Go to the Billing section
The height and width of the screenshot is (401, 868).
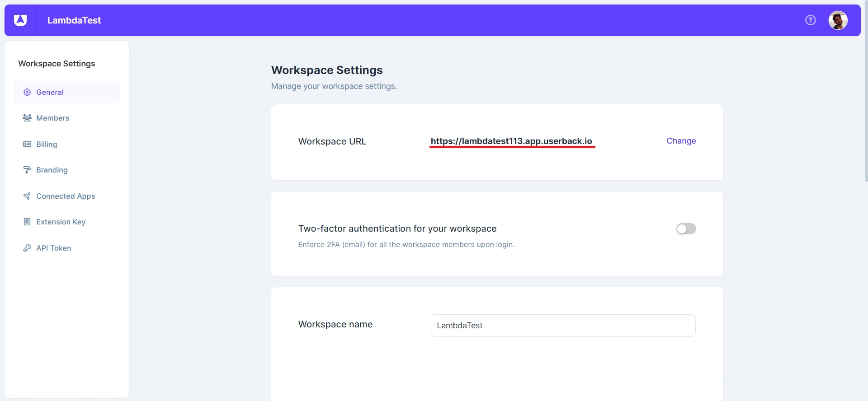coord(67,144)
